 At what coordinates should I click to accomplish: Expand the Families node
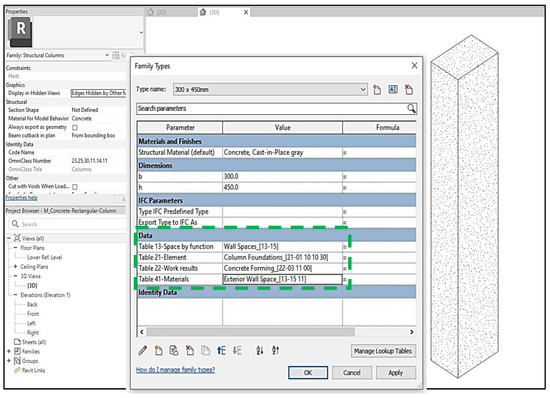9,351
